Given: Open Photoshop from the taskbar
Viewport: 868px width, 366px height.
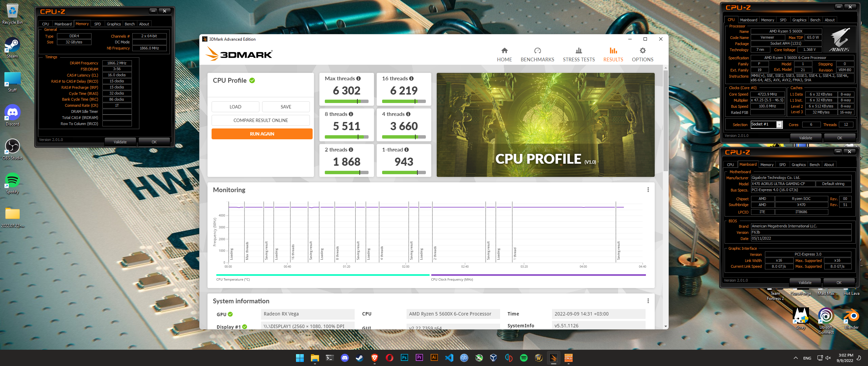Looking at the screenshot, I should click(404, 358).
